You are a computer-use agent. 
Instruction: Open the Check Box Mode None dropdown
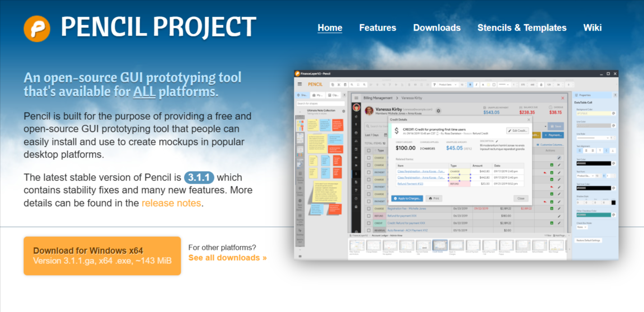click(x=582, y=227)
